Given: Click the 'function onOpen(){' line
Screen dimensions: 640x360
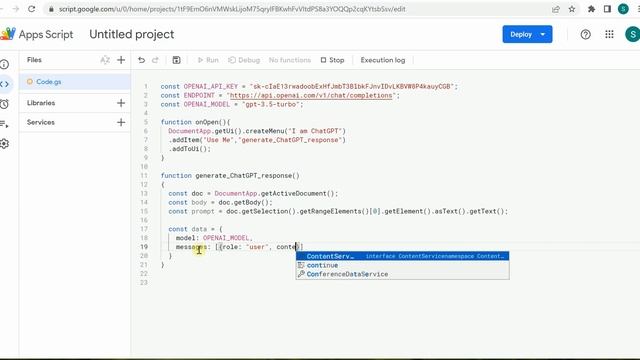Looking at the screenshot, I should click(195, 122).
